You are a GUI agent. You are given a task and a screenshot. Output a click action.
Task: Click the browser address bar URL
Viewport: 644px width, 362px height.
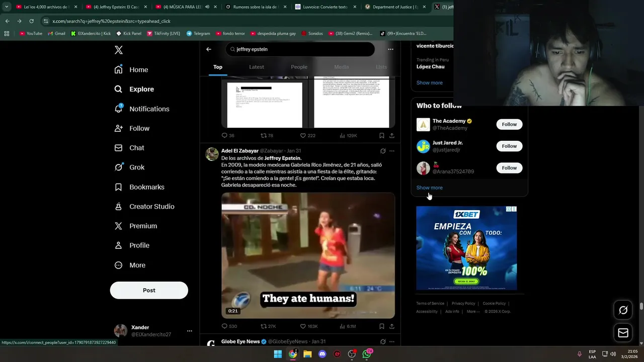(x=111, y=21)
